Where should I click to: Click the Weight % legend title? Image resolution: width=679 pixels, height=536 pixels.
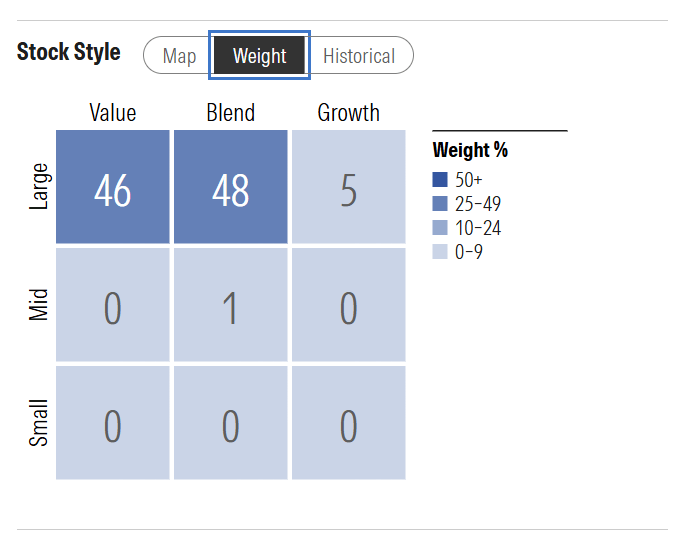(470, 151)
